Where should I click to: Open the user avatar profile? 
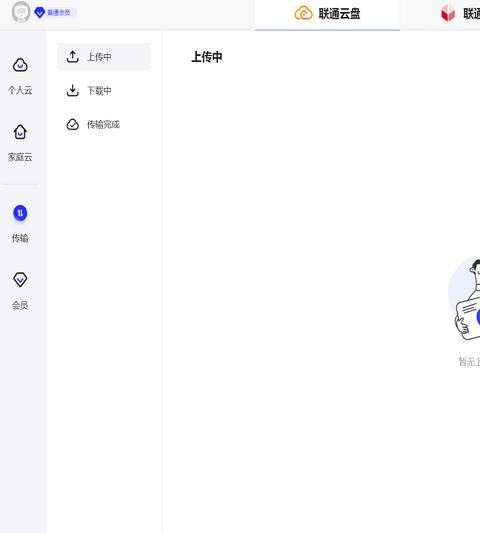[21, 12]
